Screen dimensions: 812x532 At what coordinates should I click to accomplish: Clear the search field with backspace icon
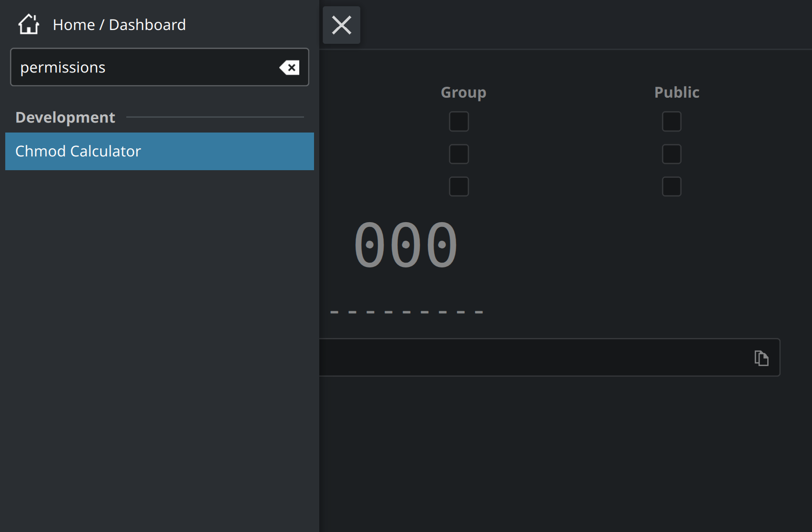tap(289, 68)
